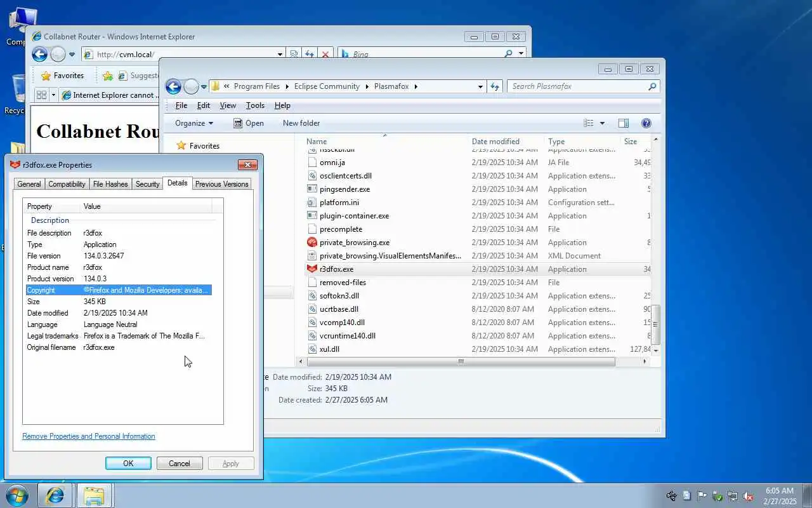Click New folder in Explorer toolbar
Image resolution: width=812 pixels, height=508 pixels.
pos(301,123)
